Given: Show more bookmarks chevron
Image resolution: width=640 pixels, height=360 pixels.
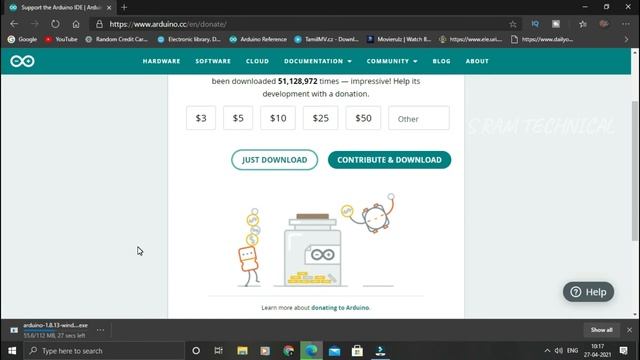Looking at the screenshot, I should pos(627,39).
